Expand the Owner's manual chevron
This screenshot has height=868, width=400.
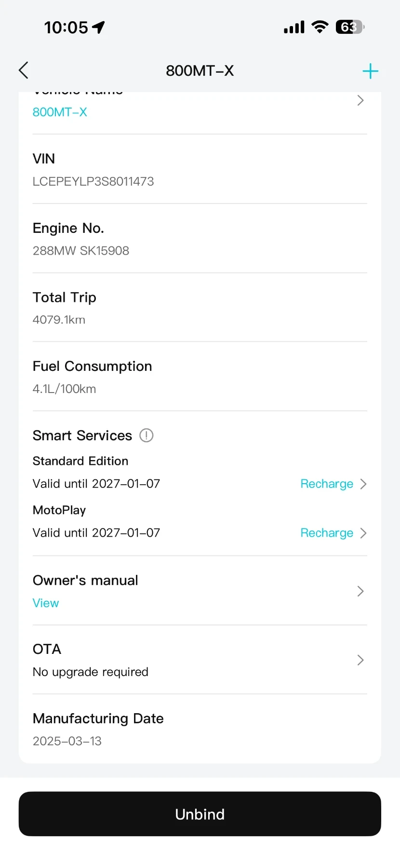coord(360,591)
